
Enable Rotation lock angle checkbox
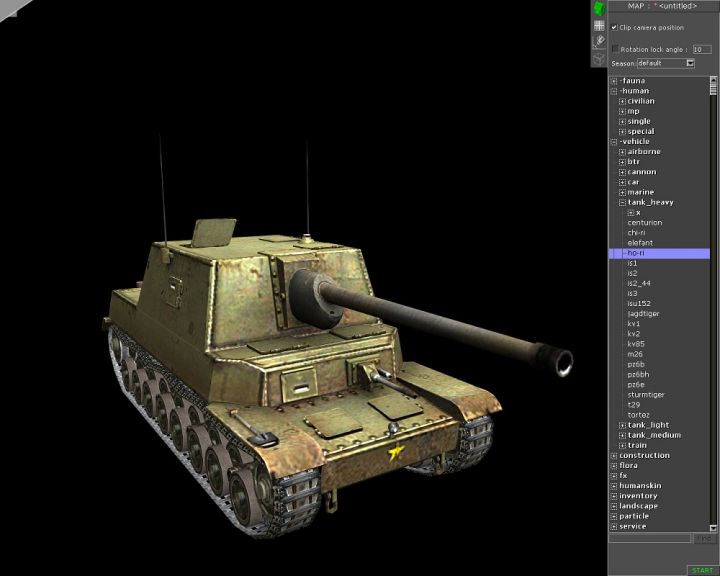coord(615,48)
